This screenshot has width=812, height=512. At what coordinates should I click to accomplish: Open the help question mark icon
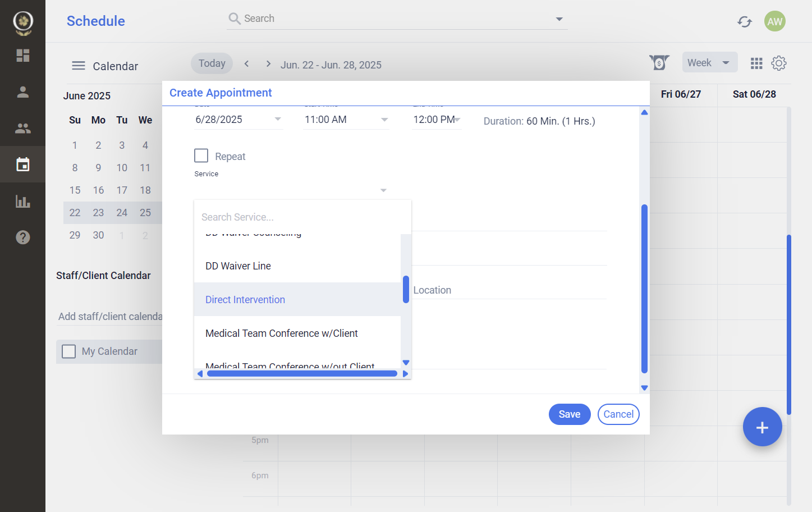22,237
